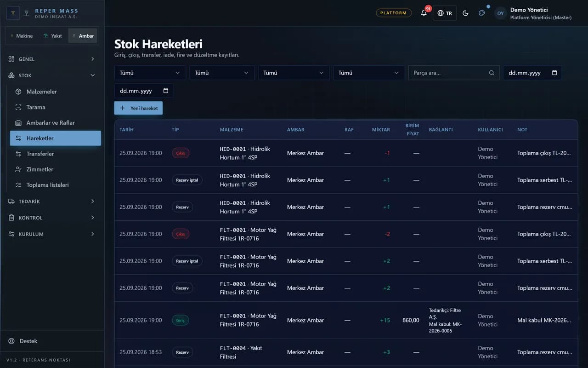Image resolution: width=588 pixels, height=368 pixels.
Task: Click the Toplama listeleri checklist icon
Action: point(18,185)
